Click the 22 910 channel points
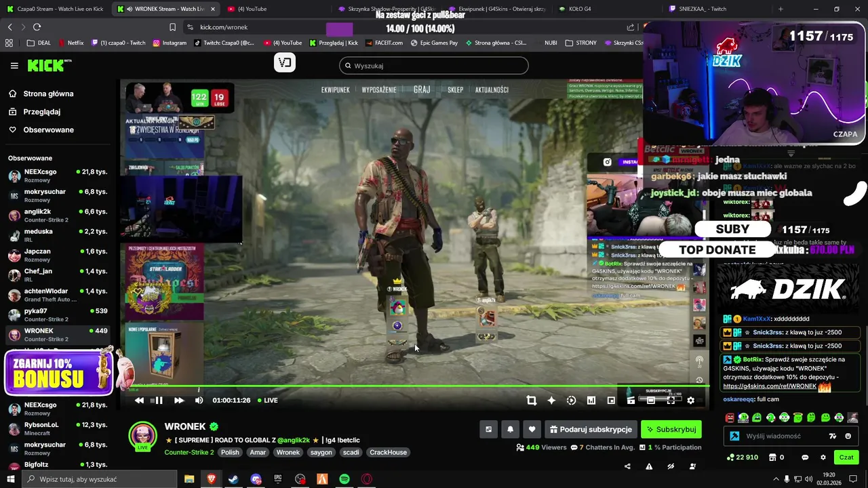Screen dimensions: 868x488 [x=742, y=457]
